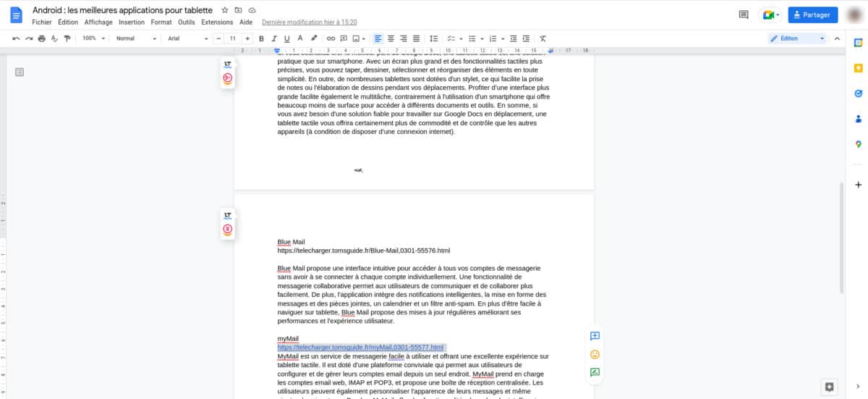868x399 pixels.
Task: Click the clear formatting icon
Action: (x=542, y=38)
